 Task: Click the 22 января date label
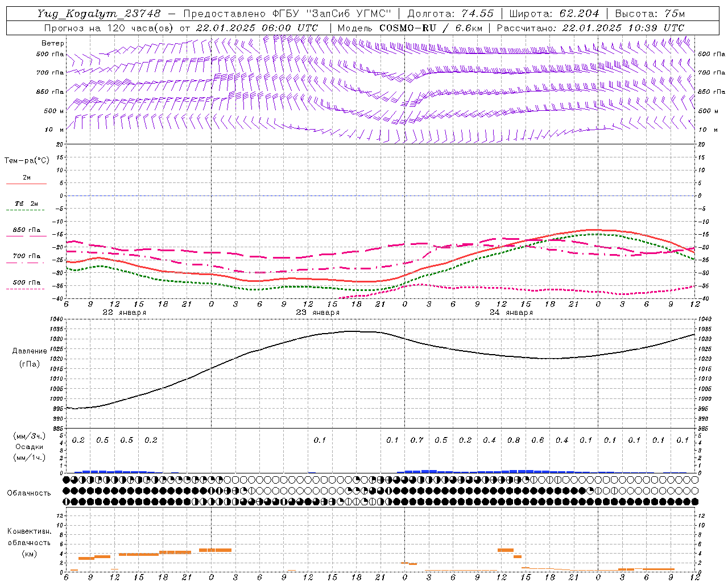pos(125,313)
